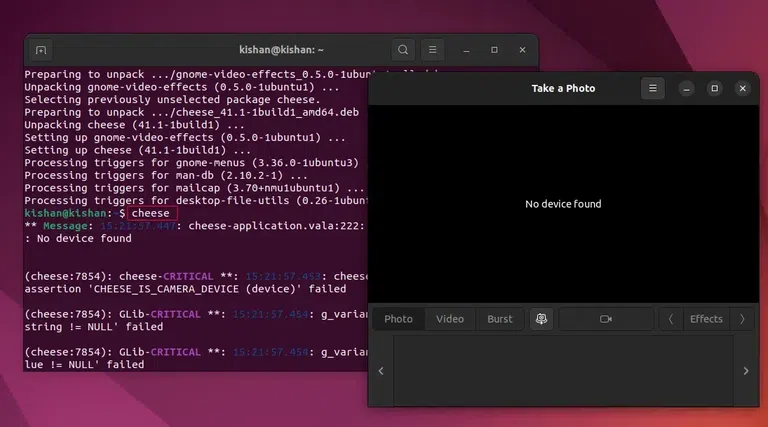768x427 pixels.
Task: Click 'Processing triggers for mailcap' line
Action: [x=194, y=188]
